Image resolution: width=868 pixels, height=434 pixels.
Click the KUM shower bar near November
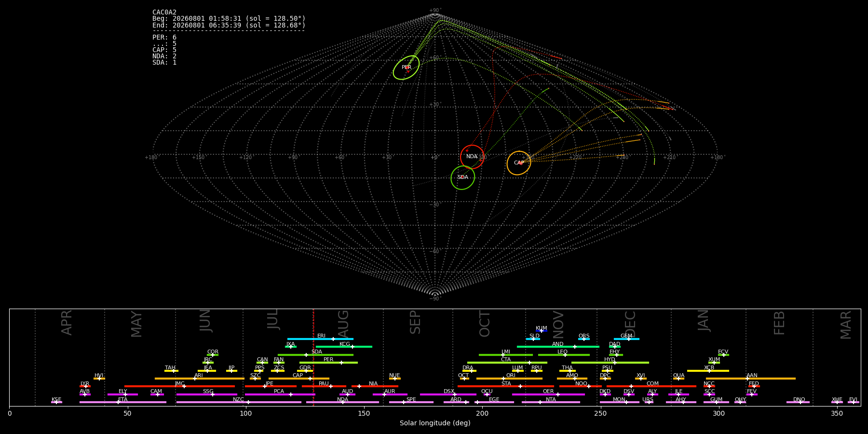542,331
